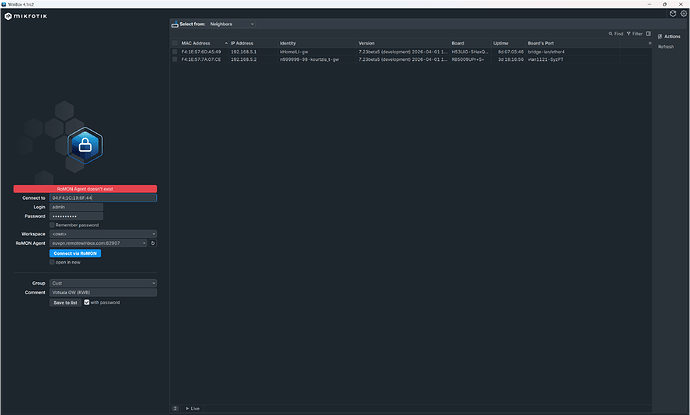
Task: Click board cell RB5009UPr+S+
Action: pyautogui.click(x=468, y=59)
